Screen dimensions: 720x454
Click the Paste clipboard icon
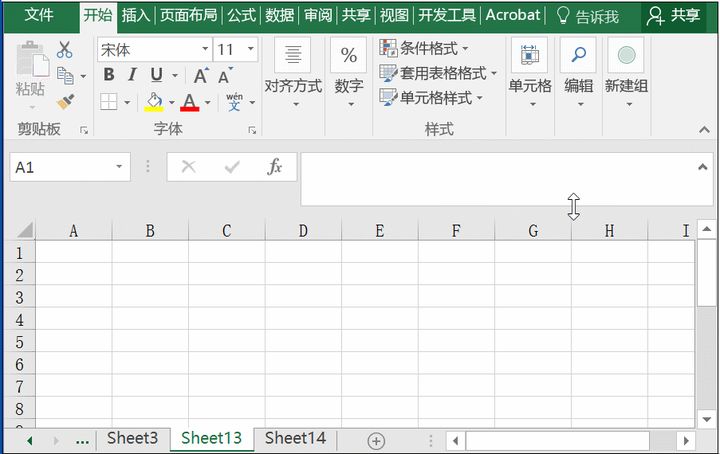tap(30, 68)
